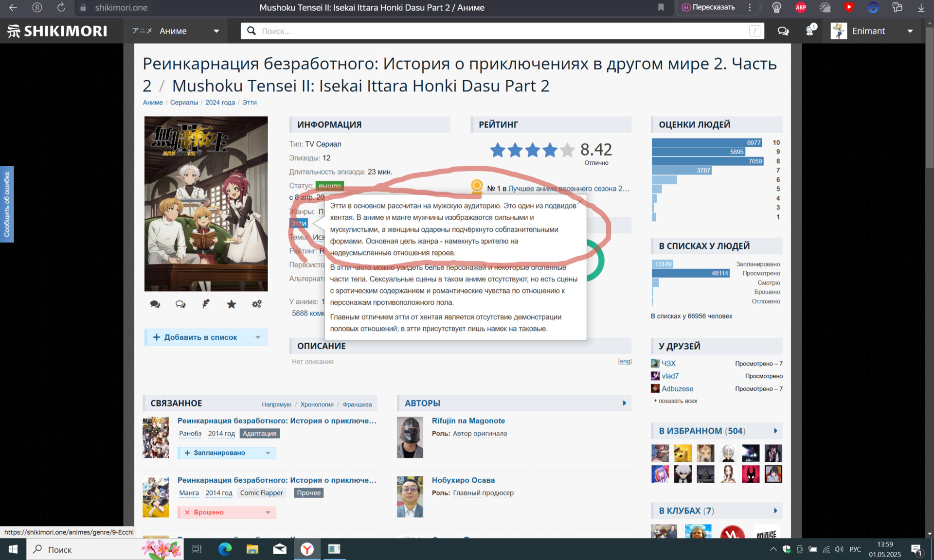Switch description language via eng link

click(625, 361)
